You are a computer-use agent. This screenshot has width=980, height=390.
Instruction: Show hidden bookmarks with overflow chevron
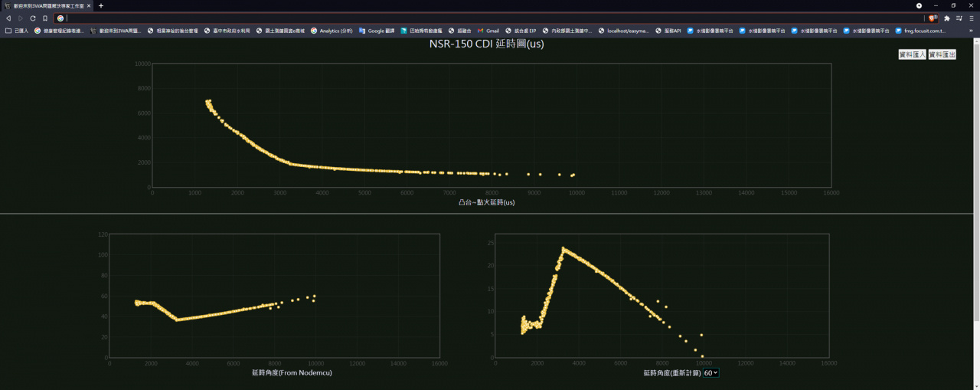click(x=972, y=31)
